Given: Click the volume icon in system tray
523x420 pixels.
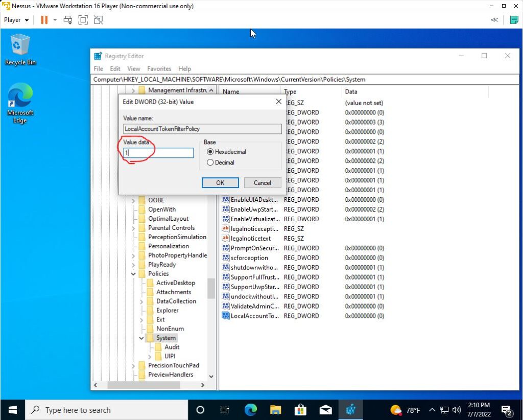Looking at the screenshot, I should pos(457,410).
